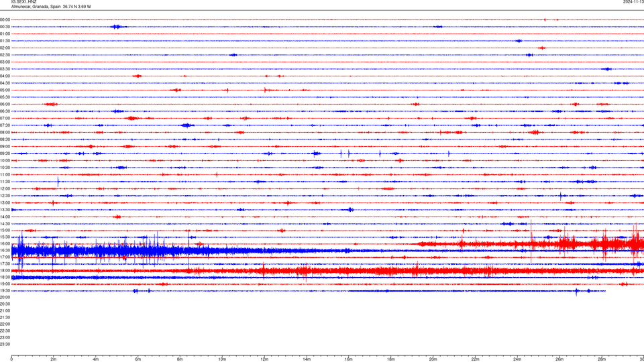This screenshot has width=644, height=362.
Task: Click the 02:00 time row label
Action: pos(5,48)
